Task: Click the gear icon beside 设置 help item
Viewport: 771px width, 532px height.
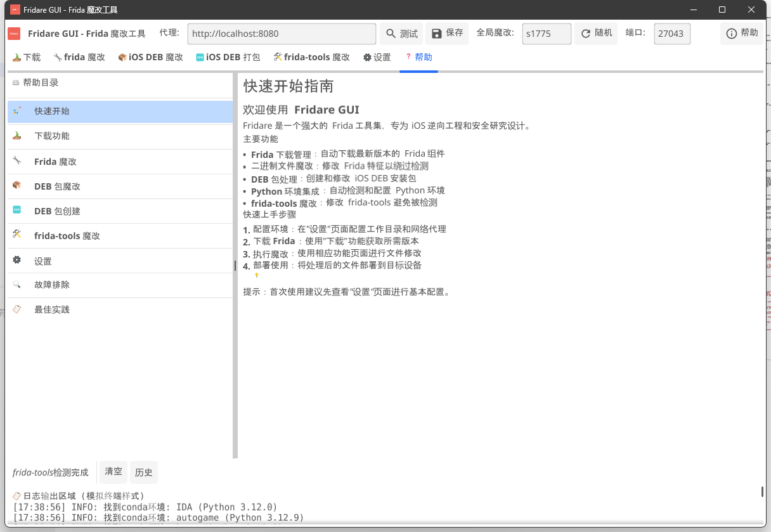Action: coord(17,260)
